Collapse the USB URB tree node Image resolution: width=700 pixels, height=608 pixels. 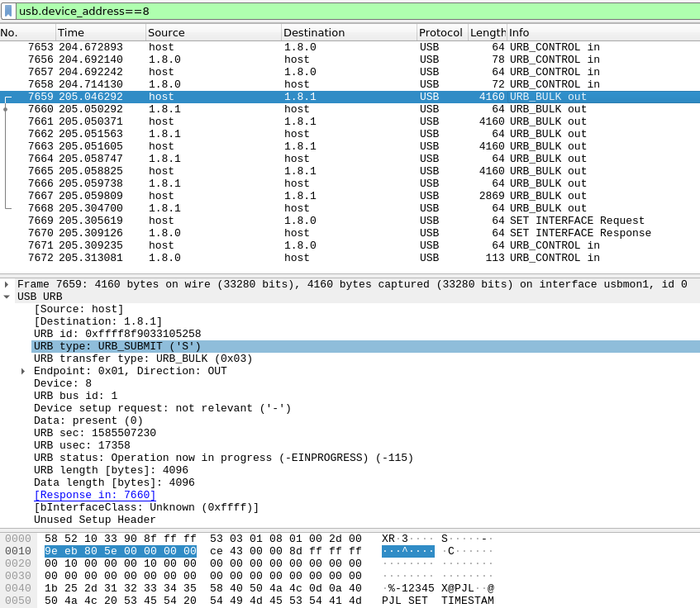[7, 297]
